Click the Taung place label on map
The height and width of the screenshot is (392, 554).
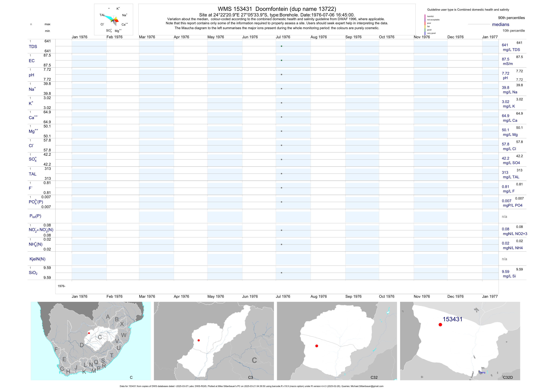click(x=482, y=372)
